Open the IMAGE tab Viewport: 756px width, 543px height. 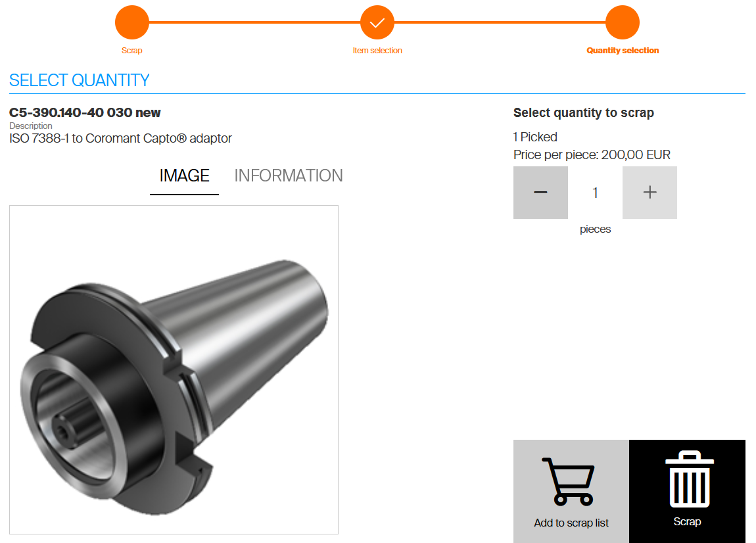184,176
